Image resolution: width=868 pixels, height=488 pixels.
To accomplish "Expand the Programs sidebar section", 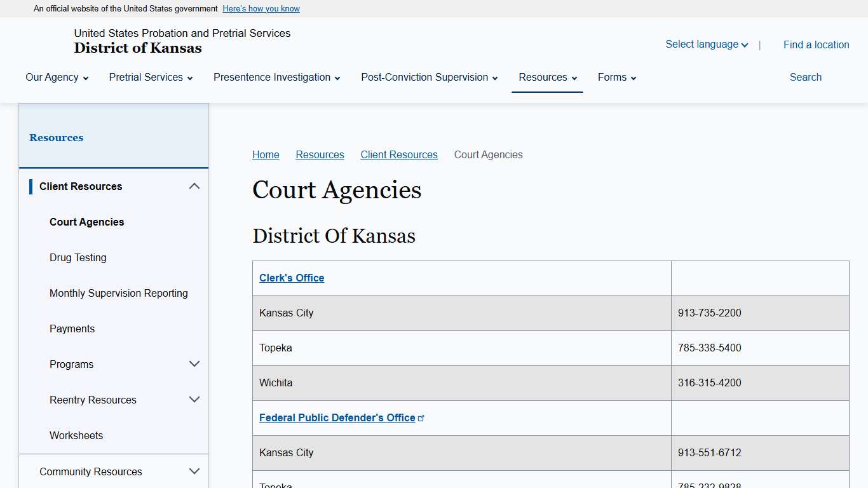I will [x=194, y=363].
